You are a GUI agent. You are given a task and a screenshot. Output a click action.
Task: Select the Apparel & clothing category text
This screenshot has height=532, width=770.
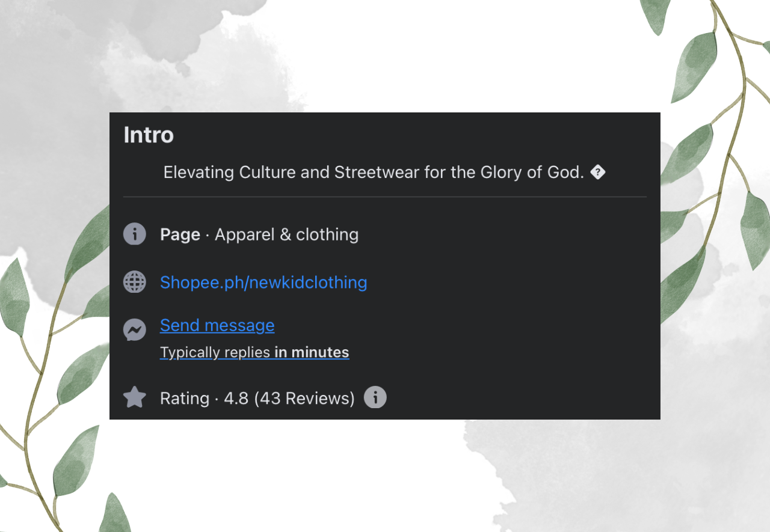(286, 234)
